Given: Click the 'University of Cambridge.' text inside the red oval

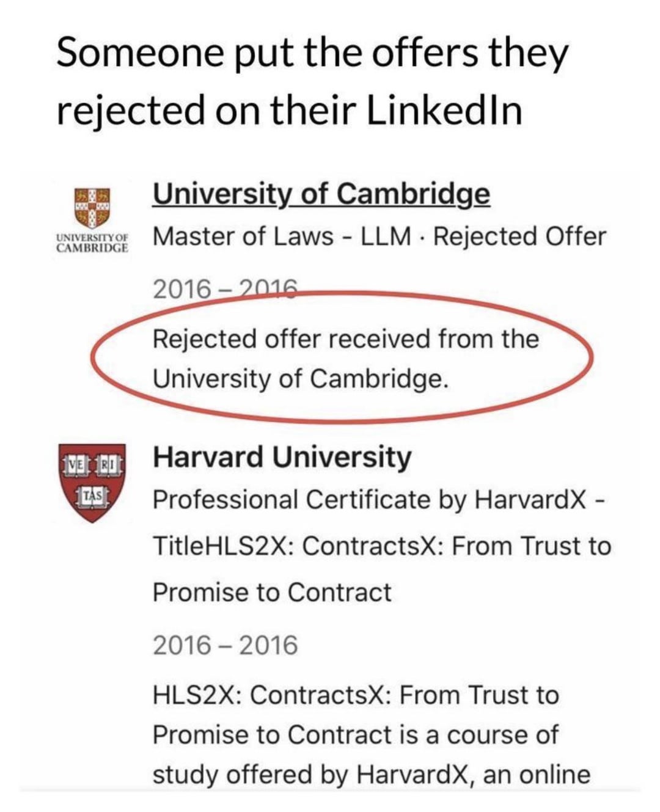Looking at the screenshot, I should click(300, 379).
